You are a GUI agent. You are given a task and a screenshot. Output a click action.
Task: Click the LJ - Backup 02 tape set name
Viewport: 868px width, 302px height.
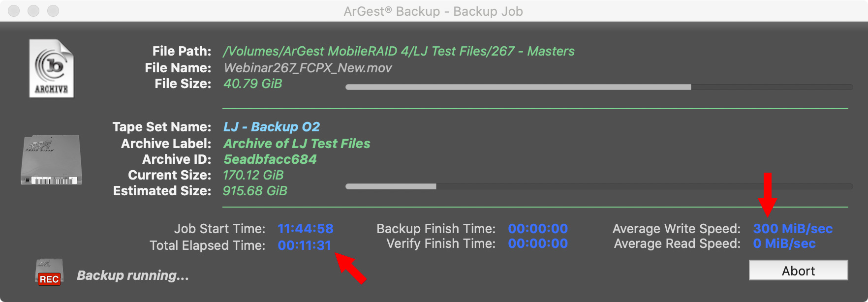click(272, 127)
